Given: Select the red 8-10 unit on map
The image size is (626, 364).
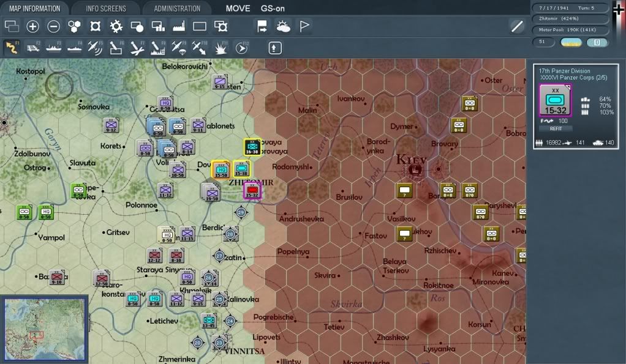Looking at the screenshot, I should pyautogui.click(x=176, y=255).
